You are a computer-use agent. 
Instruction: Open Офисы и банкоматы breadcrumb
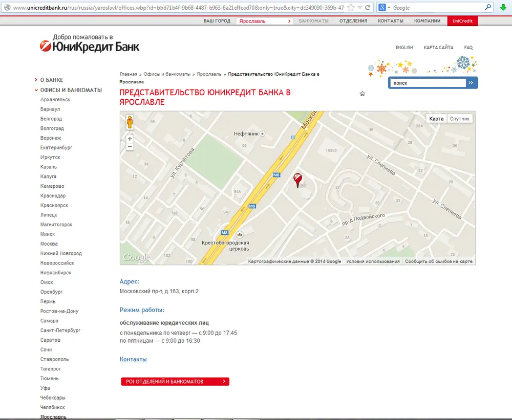[x=167, y=74]
